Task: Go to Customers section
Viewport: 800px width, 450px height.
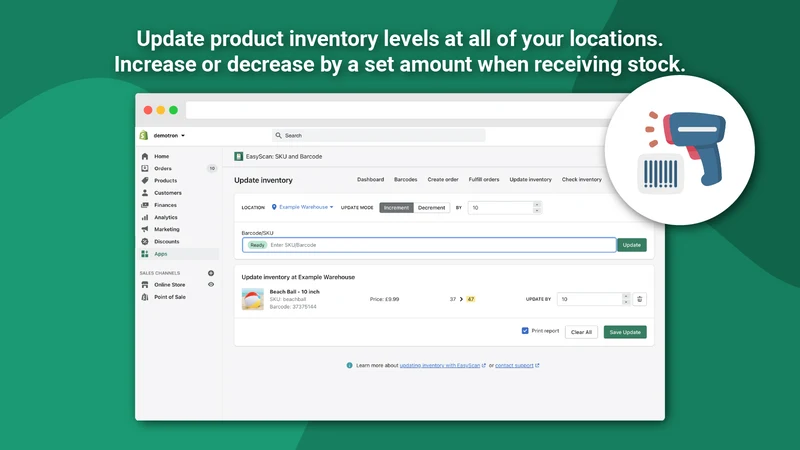Action: (x=167, y=193)
